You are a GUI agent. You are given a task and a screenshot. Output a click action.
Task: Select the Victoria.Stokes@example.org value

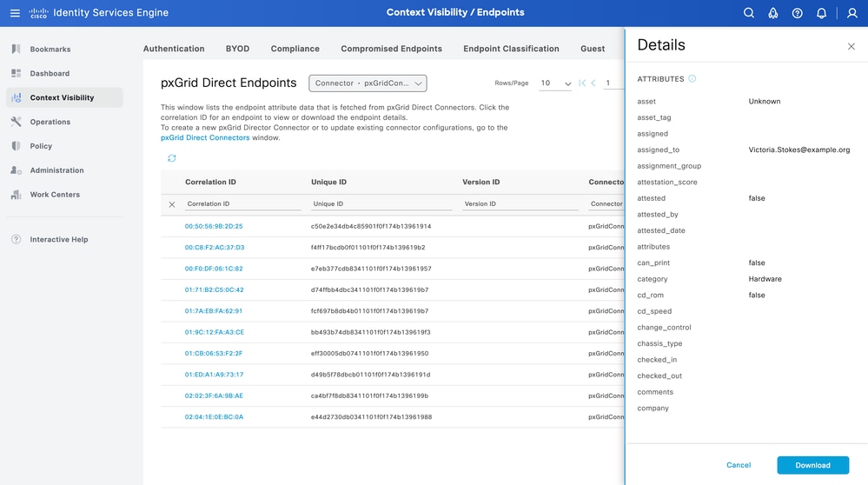coord(798,149)
